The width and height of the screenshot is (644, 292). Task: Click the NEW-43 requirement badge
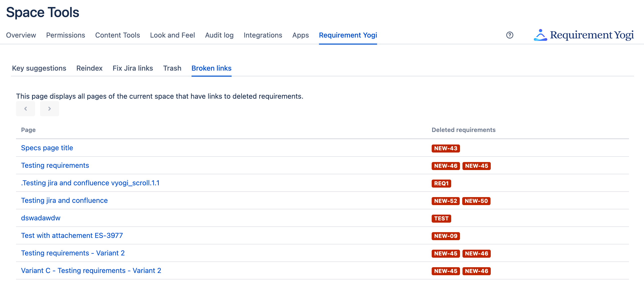[x=445, y=148]
